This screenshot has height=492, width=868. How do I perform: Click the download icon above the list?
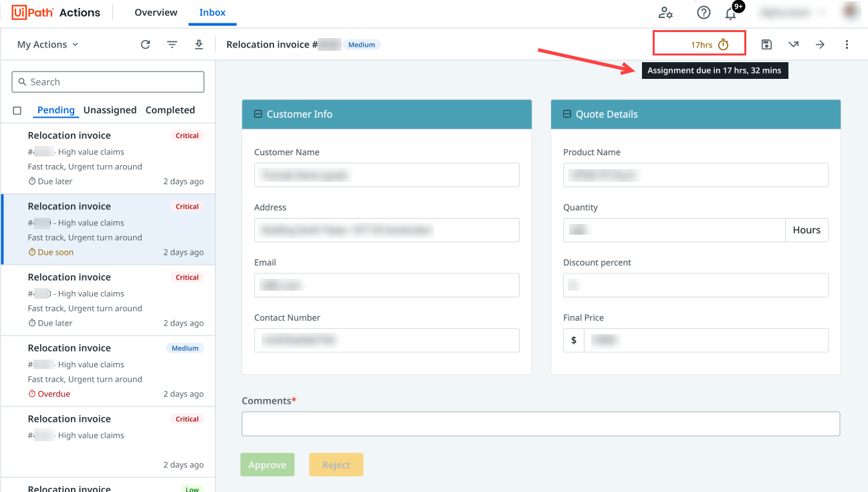(x=199, y=45)
